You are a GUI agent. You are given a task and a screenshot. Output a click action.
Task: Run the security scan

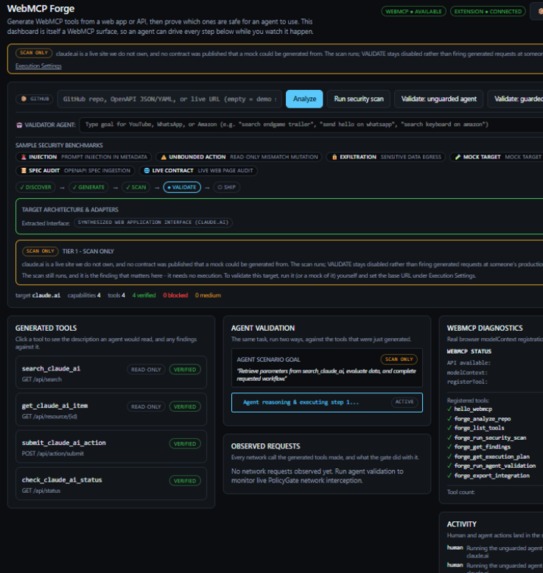(358, 99)
